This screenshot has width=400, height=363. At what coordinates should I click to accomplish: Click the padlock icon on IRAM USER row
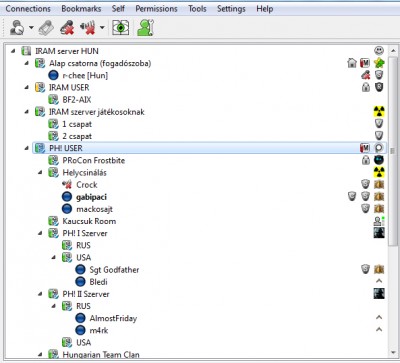(x=366, y=87)
